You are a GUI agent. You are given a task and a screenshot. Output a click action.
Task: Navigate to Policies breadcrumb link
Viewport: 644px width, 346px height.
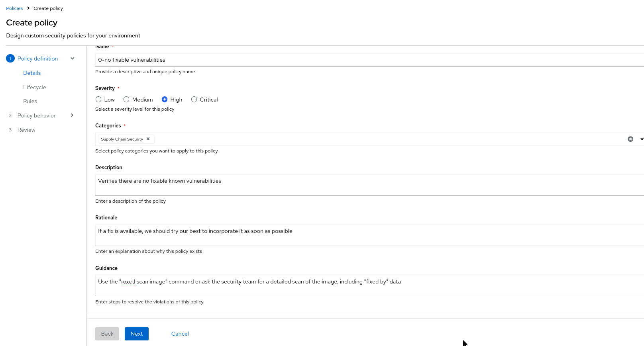pos(14,8)
